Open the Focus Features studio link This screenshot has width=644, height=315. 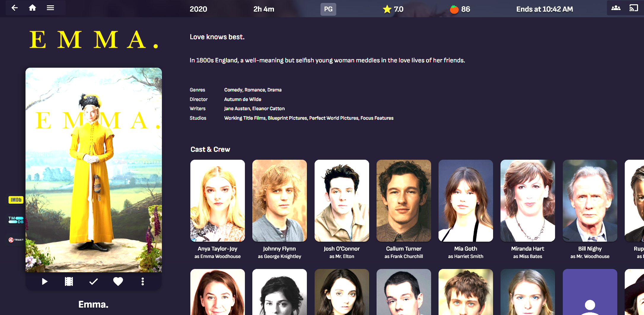(x=377, y=118)
